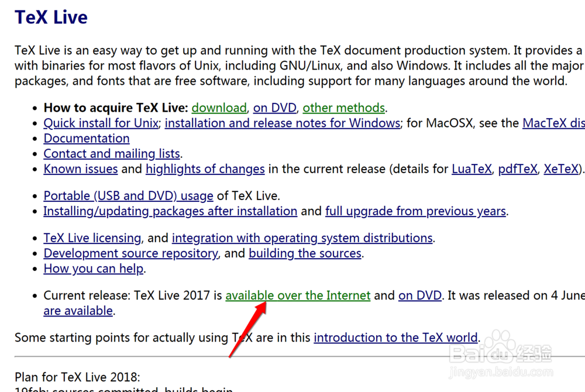Screen dimensions: 585x392
Task: Open the Known issues link
Action: point(81,169)
